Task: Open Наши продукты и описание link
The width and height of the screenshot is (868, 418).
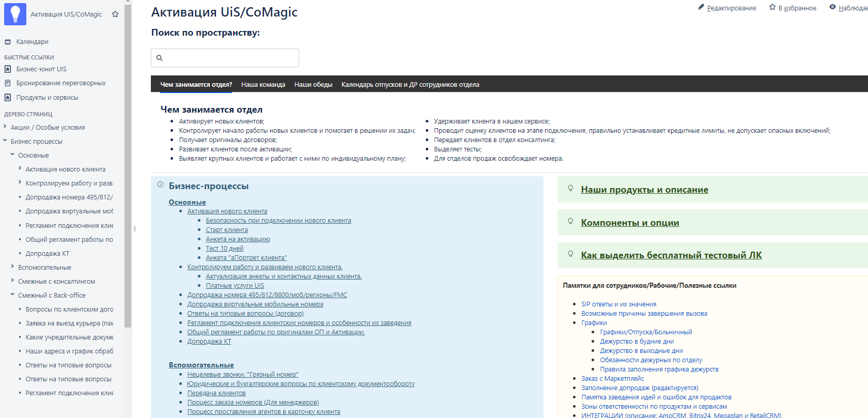Action: click(x=644, y=190)
